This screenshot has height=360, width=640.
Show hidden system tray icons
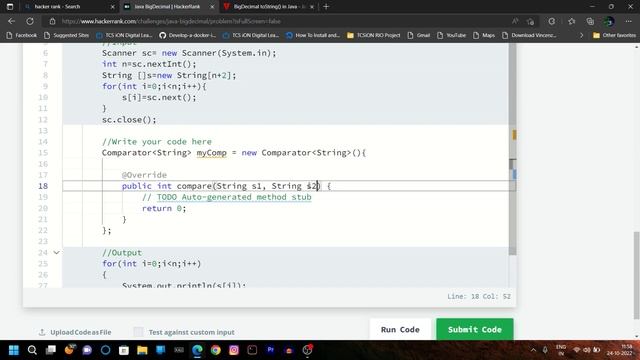click(x=533, y=350)
